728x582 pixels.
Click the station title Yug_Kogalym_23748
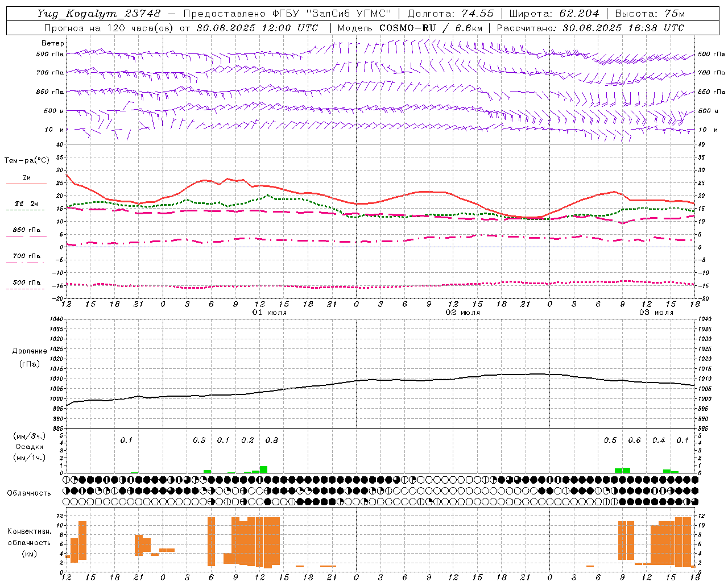98,14
